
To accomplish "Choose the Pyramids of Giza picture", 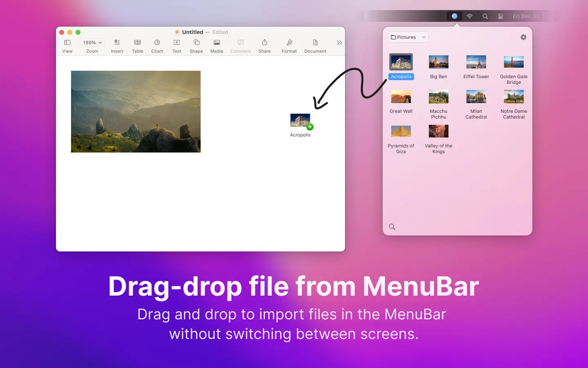I will click(401, 132).
